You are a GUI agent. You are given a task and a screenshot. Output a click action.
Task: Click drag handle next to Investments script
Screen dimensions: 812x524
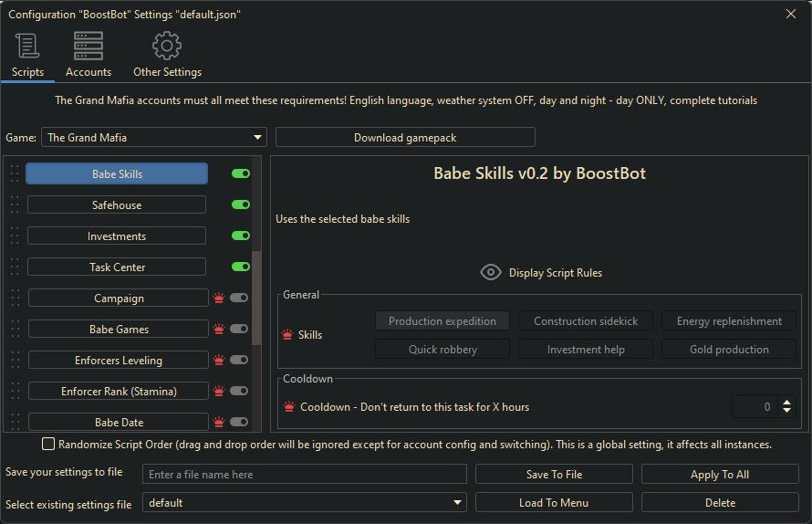[15, 236]
